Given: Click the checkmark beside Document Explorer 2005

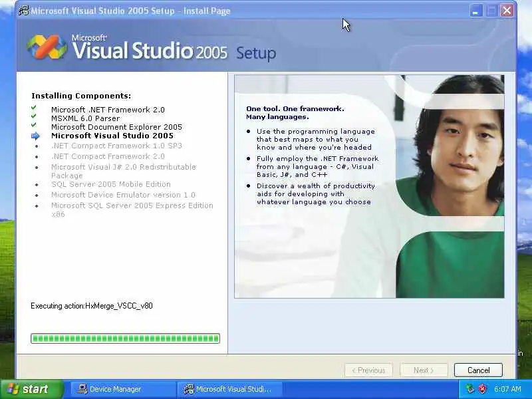Looking at the screenshot, I should (x=34, y=125).
